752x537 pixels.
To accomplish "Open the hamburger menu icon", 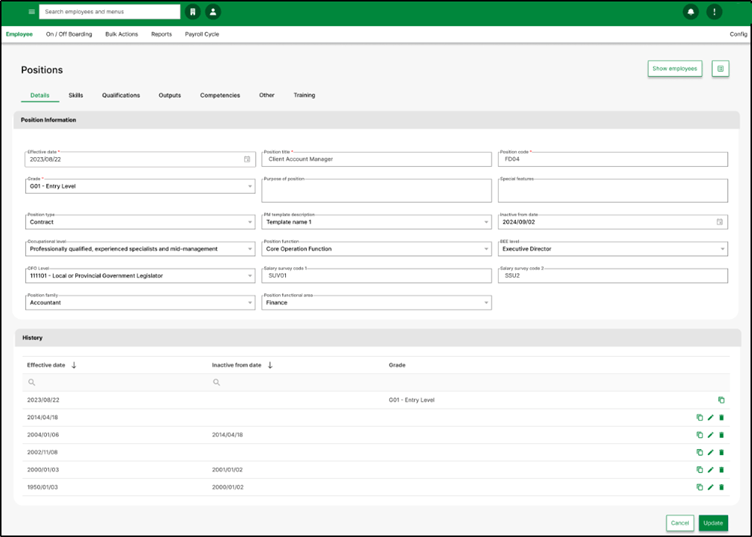I will pos(32,12).
